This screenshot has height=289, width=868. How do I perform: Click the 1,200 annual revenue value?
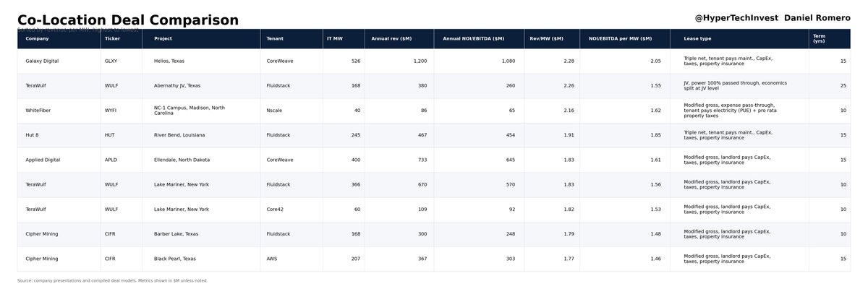tap(420, 61)
